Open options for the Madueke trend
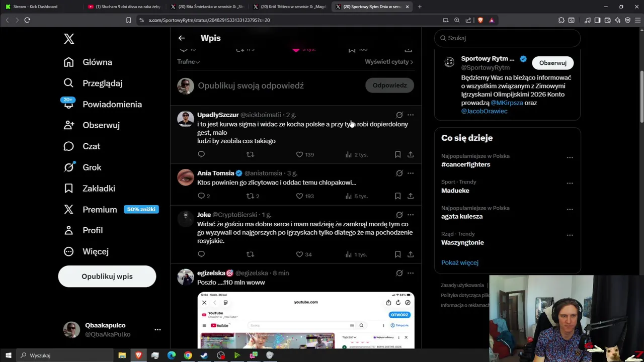 coord(570,183)
